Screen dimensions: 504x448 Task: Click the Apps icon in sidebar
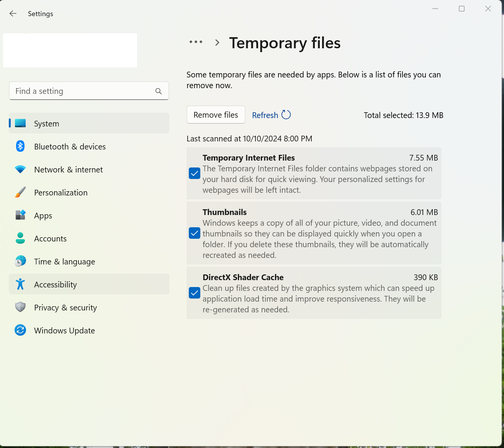click(20, 215)
